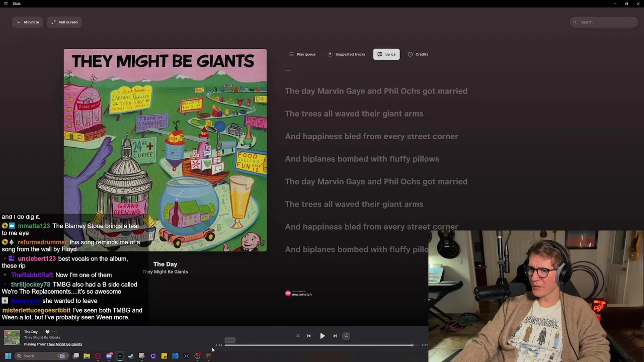Open the 'They Might Be Giants' playing-from link
644x362 pixels.
(x=64, y=344)
